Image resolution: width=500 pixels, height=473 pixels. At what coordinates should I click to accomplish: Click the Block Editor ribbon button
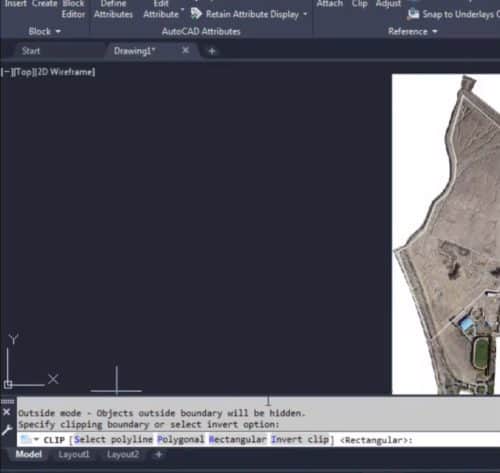click(73, 9)
